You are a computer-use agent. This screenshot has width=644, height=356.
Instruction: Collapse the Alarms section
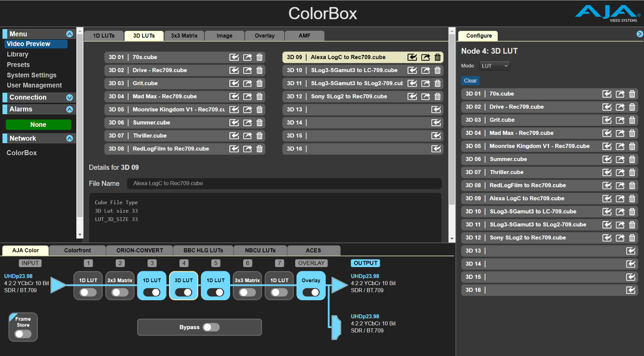click(x=70, y=109)
